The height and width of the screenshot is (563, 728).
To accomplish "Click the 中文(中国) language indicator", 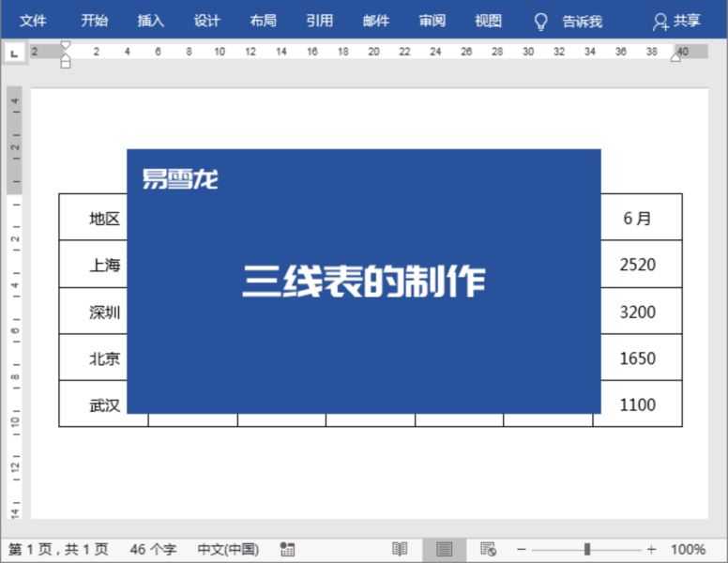I will tap(228, 550).
